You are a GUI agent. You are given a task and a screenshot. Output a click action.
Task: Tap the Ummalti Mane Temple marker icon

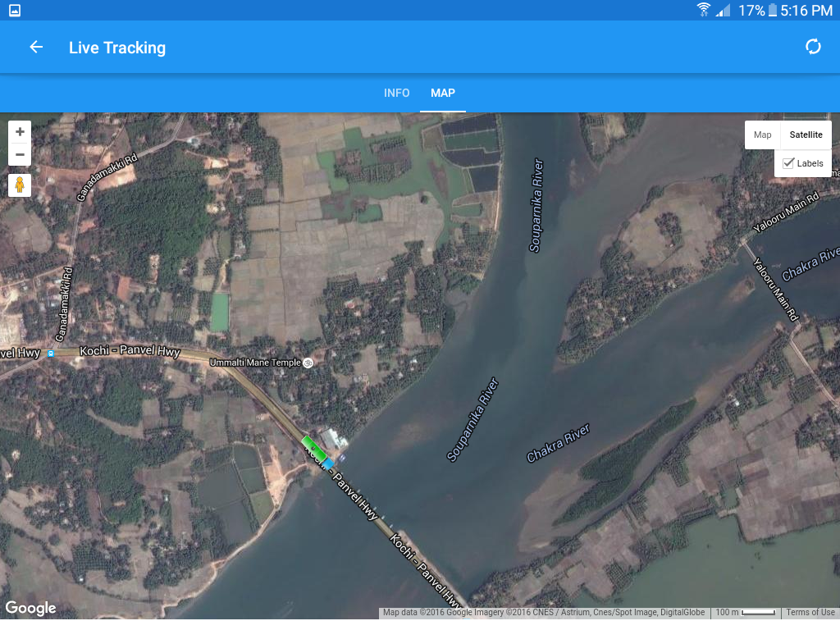point(308,363)
